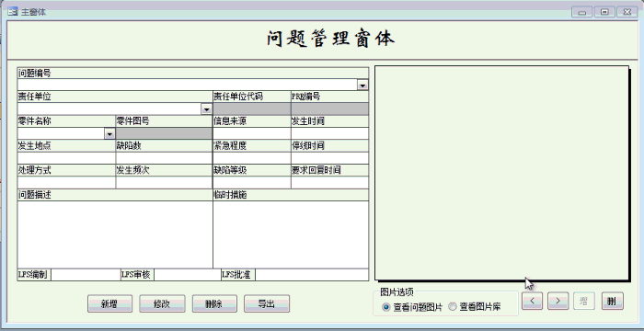Open the 责任单位 dropdown list
Viewport: 644px width, 331px height.
click(206, 109)
